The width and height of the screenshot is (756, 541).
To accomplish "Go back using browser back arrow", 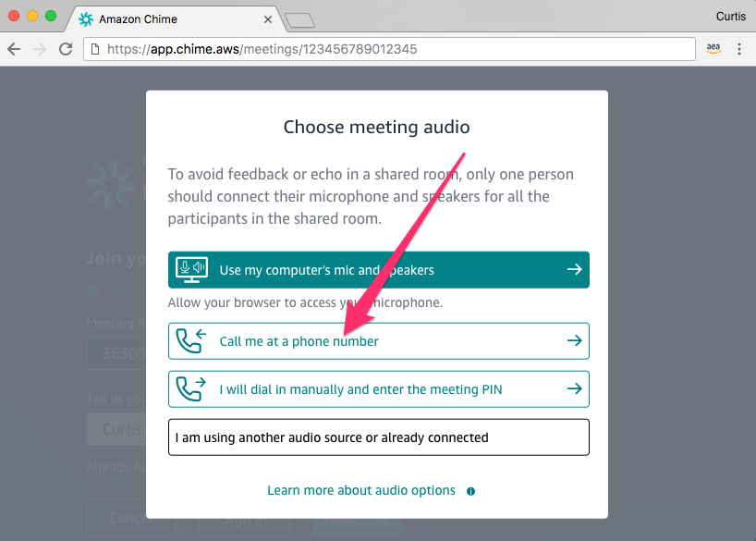I will click(x=14, y=49).
